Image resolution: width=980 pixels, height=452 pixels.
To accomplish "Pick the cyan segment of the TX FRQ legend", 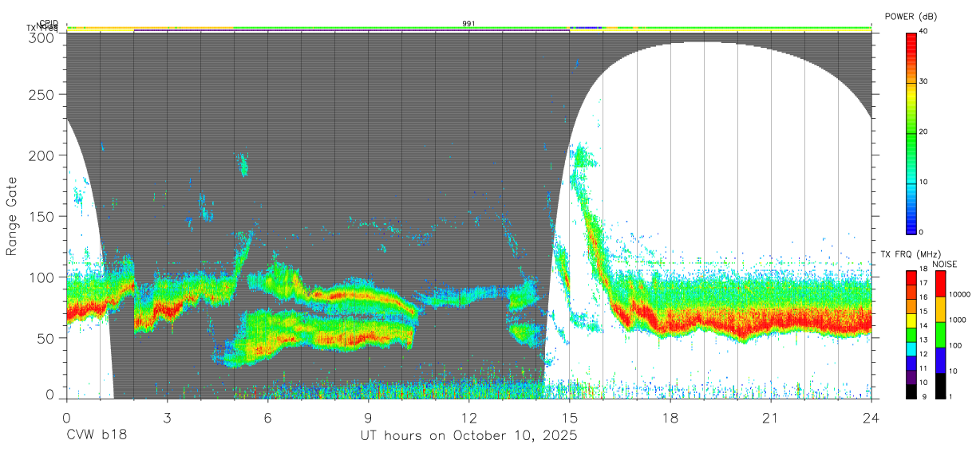I will coord(911,349).
